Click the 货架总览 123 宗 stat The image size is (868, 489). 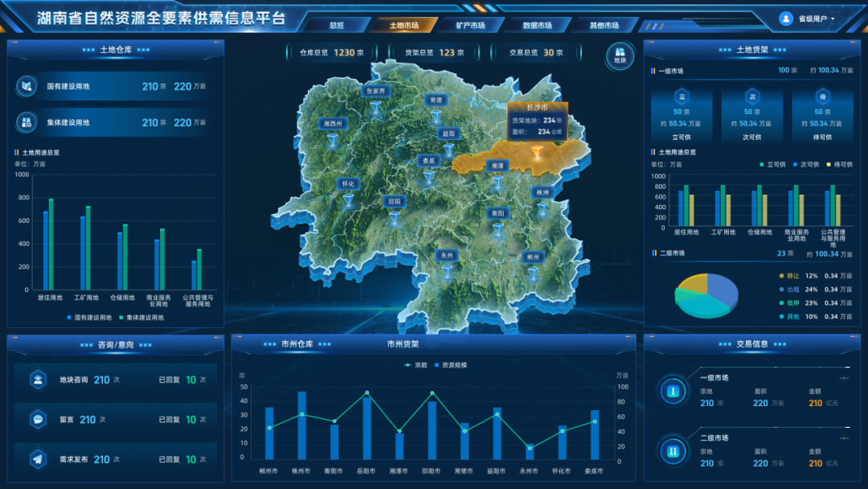click(x=435, y=52)
